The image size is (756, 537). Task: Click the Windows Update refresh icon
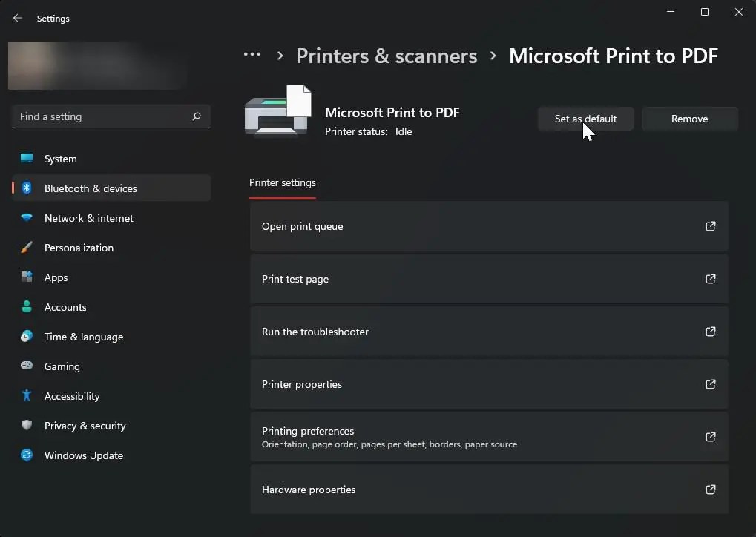click(x=27, y=455)
